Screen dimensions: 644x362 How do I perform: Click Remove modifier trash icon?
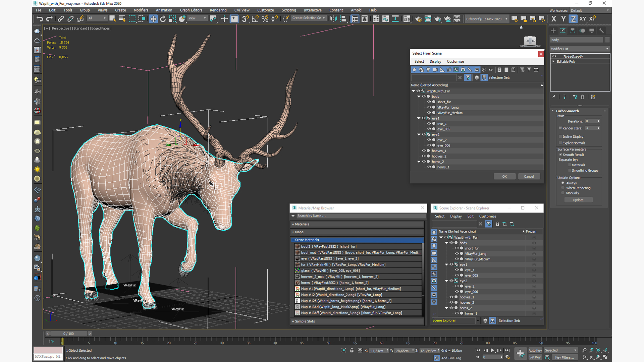click(583, 97)
